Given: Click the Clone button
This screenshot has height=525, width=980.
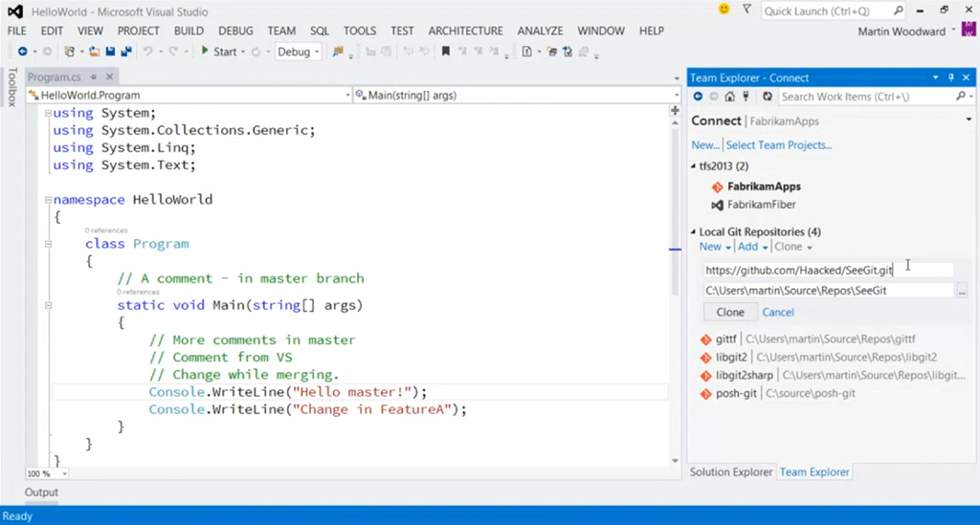Looking at the screenshot, I should (x=730, y=312).
